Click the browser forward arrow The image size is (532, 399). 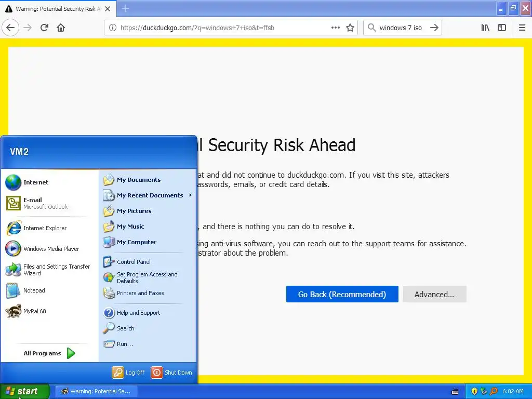point(28,28)
